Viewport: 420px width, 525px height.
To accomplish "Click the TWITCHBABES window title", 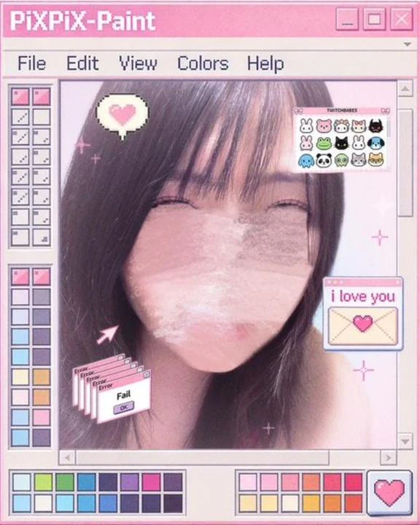I will point(342,111).
